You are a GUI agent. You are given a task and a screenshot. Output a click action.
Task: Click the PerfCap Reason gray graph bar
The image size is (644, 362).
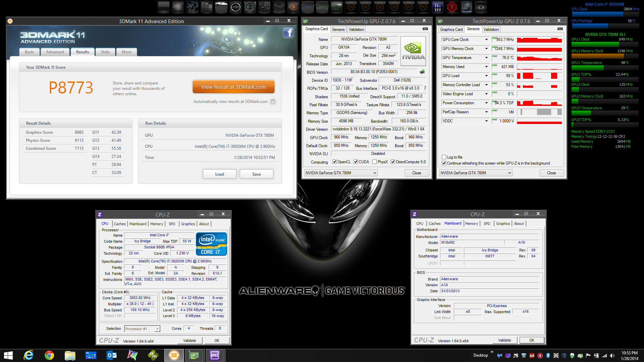coord(539,112)
